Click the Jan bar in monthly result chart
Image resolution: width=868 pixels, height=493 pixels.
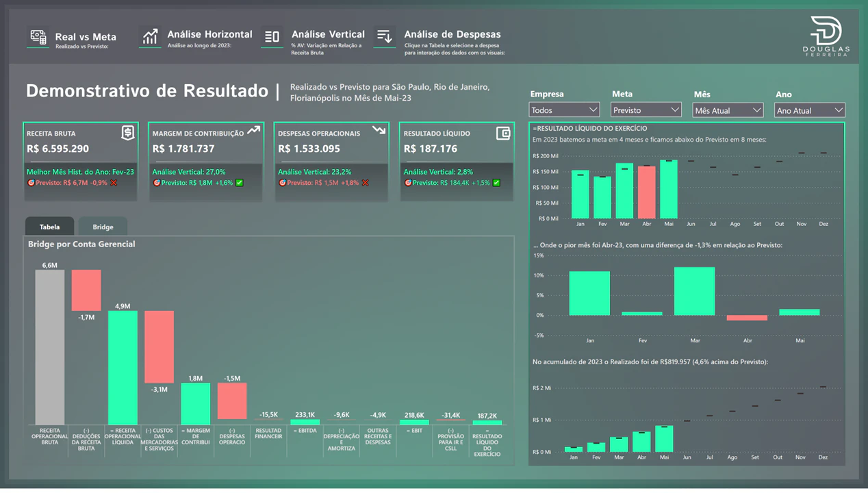580,194
